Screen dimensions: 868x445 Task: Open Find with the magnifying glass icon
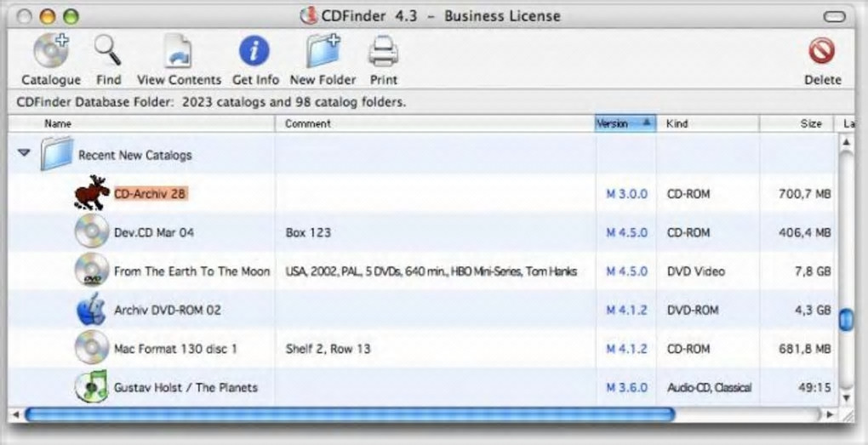(x=108, y=51)
